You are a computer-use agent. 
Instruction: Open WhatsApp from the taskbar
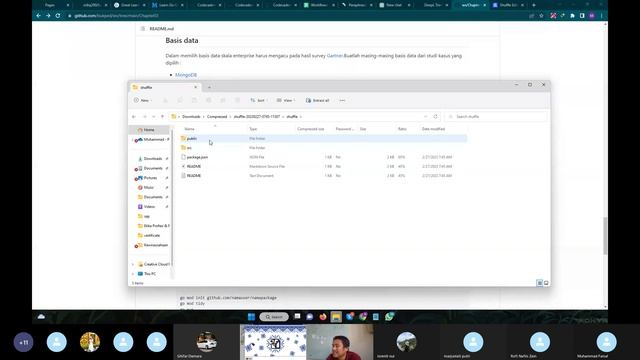pyautogui.click(x=389, y=317)
